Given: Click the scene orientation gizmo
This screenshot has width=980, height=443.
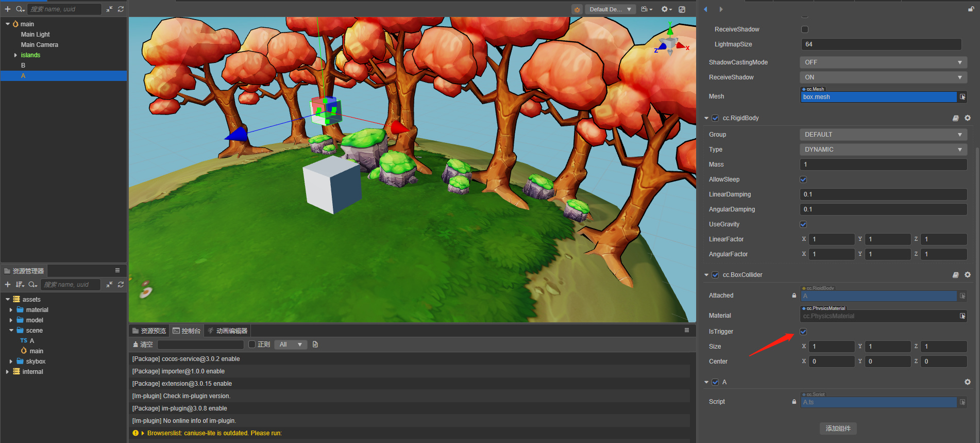Looking at the screenshot, I should pyautogui.click(x=670, y=44).
